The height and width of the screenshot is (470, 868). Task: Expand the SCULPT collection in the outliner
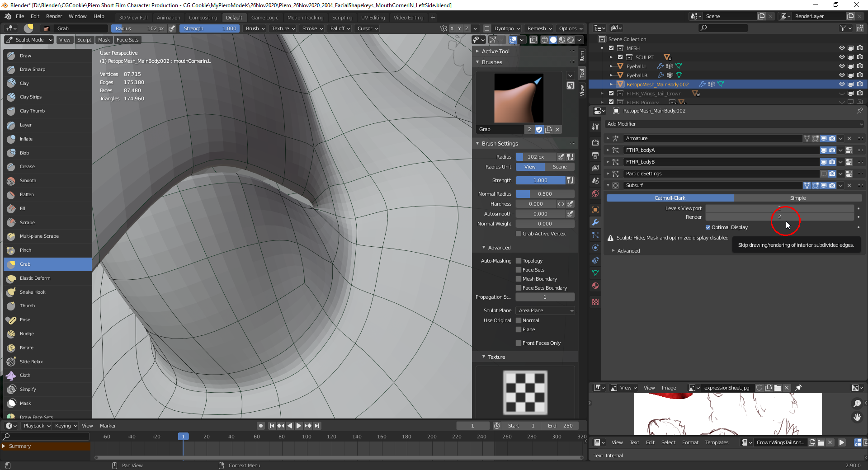point(611,57)
